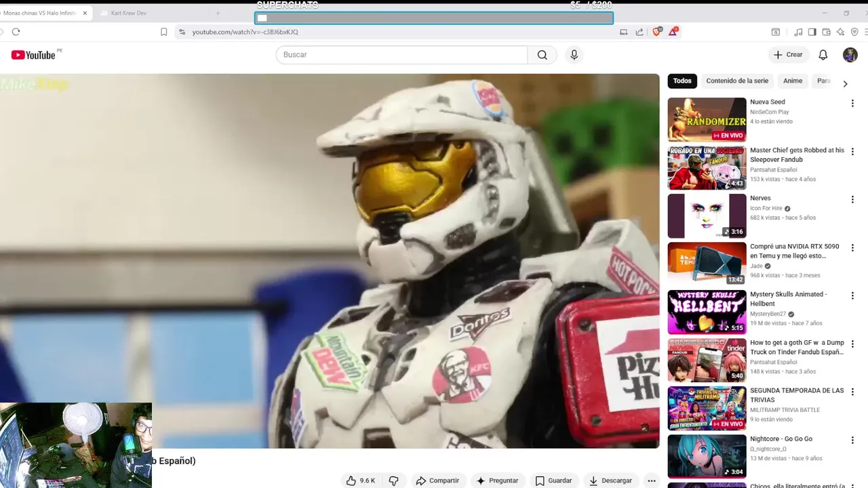Submit search with the magnifier button
Viewport: 868px width, 488px height.
point(542,55)
